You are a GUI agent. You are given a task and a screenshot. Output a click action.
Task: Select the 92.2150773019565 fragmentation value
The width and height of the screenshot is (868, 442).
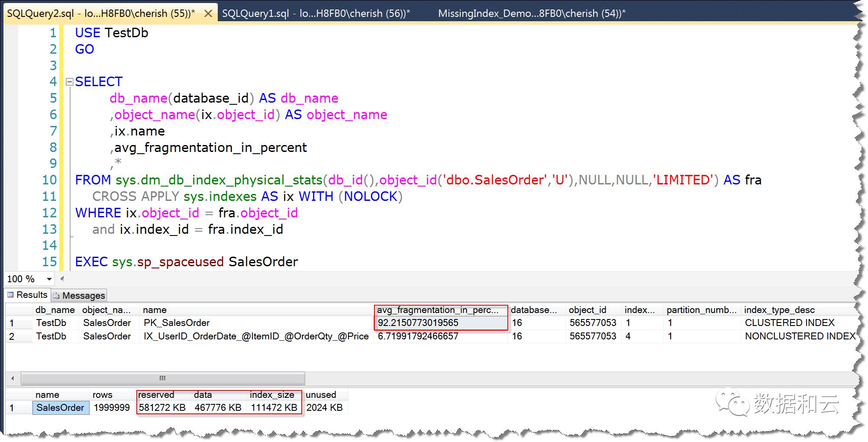[x=441, y=323]
